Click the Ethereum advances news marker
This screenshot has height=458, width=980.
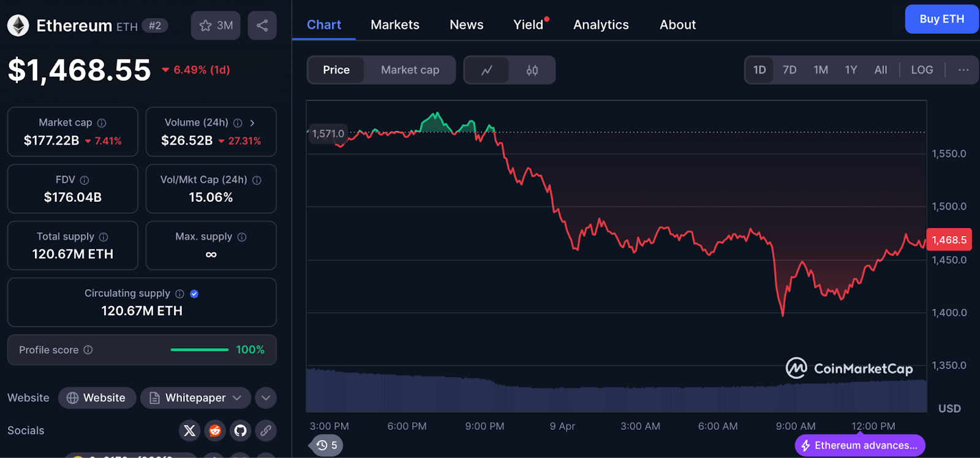(x=859, y=446)
